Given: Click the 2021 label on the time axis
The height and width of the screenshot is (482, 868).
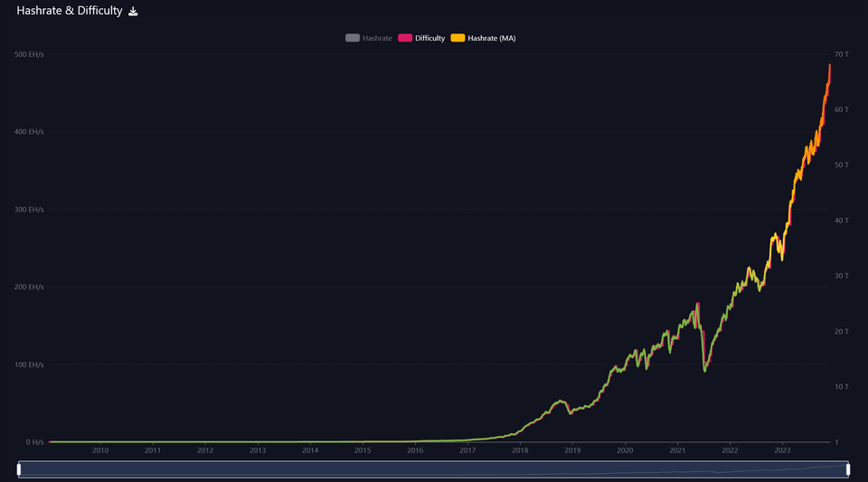Looking at the screenshot, I should 677,450.
